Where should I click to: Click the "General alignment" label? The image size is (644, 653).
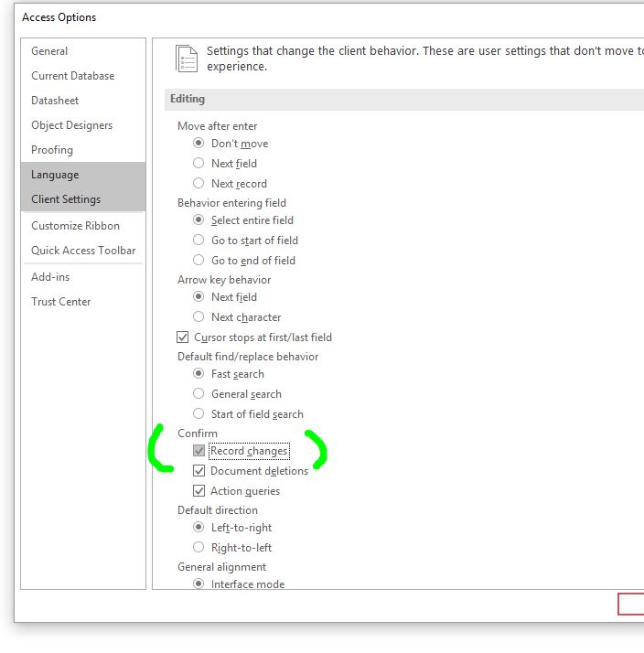(x=221, y=567)
